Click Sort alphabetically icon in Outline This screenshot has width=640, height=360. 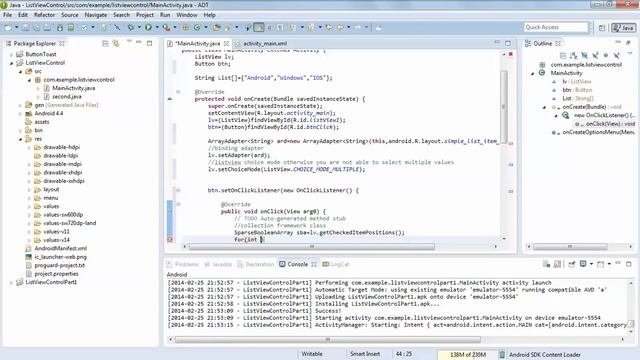tap(573, 55)
